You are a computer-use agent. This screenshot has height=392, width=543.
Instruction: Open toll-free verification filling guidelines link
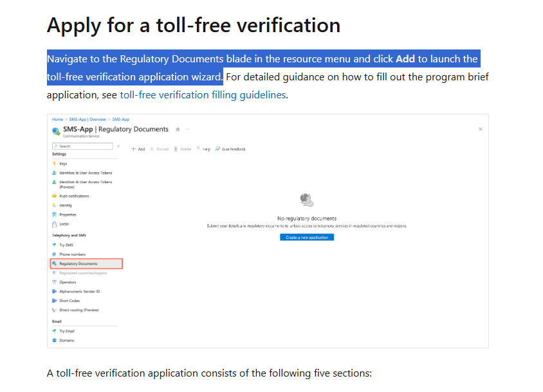(x=203, y=95)
